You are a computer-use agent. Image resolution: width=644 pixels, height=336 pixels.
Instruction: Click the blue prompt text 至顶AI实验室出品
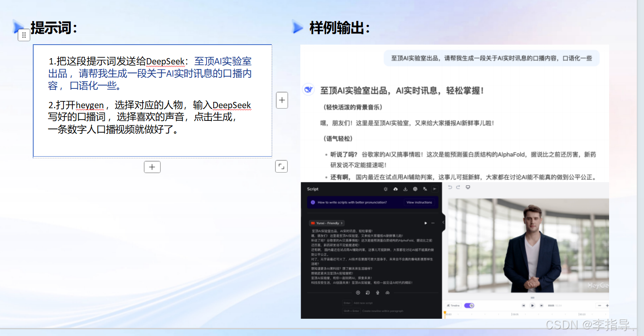pos(150,67)
